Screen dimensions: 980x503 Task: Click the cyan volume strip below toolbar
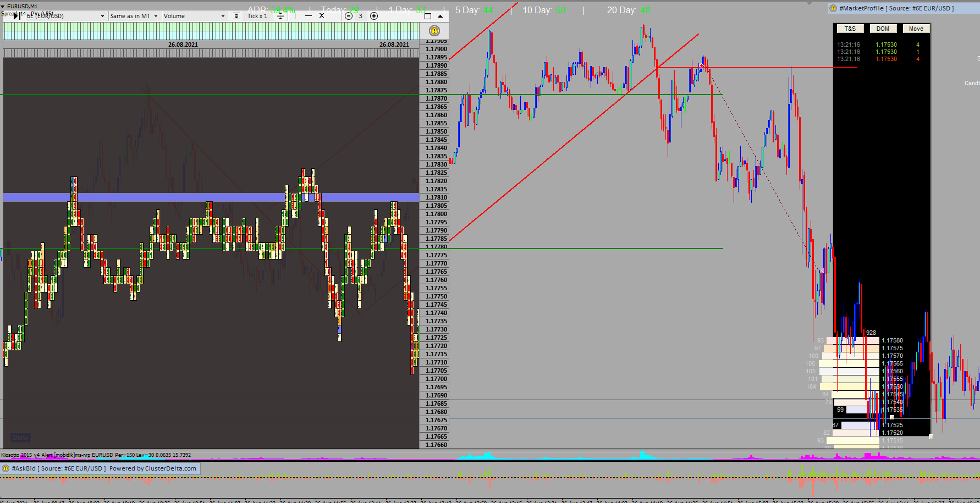coord(211,35)
